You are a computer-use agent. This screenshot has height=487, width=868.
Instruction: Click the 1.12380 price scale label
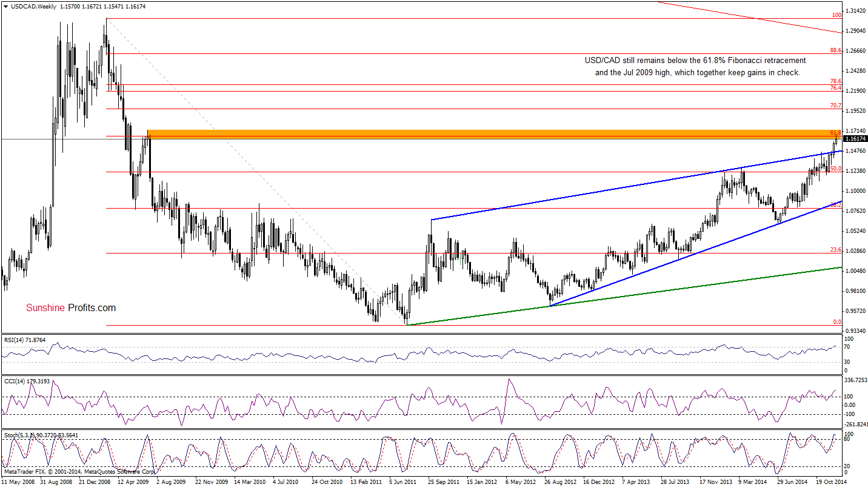pos(856,171)
